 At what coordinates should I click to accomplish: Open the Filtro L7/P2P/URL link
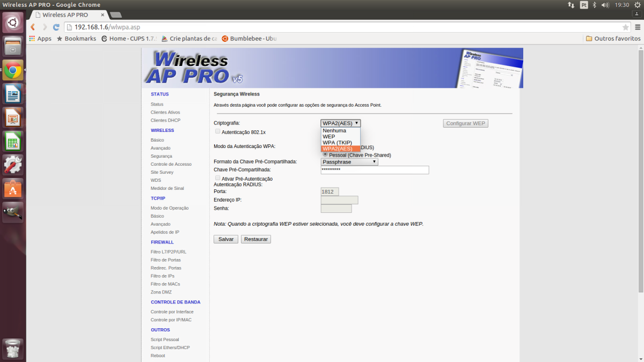(169, 252)
